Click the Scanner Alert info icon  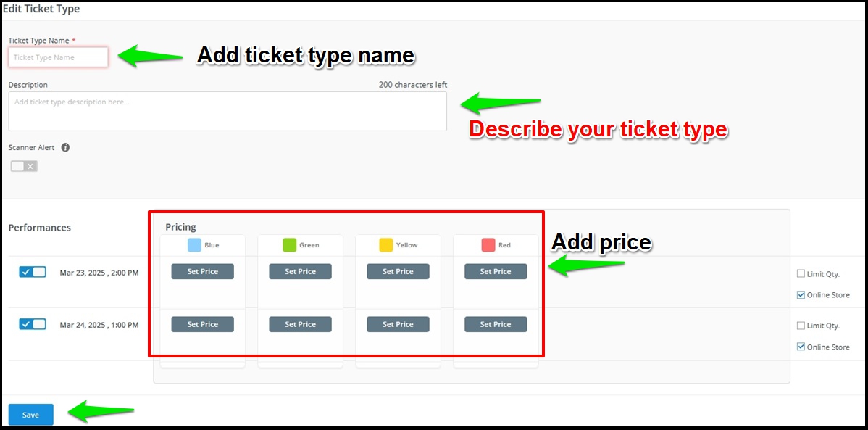tap(65, 147)
